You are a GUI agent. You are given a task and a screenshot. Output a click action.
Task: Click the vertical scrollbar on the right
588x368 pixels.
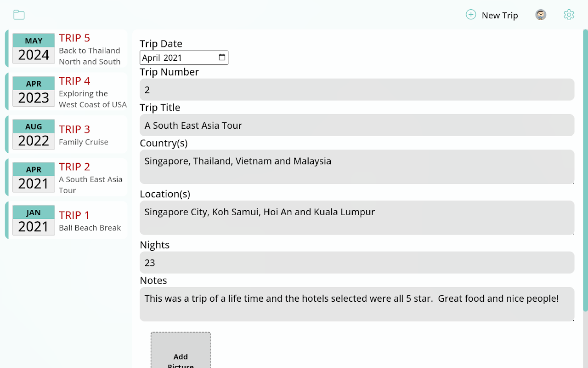click(585, 170)
